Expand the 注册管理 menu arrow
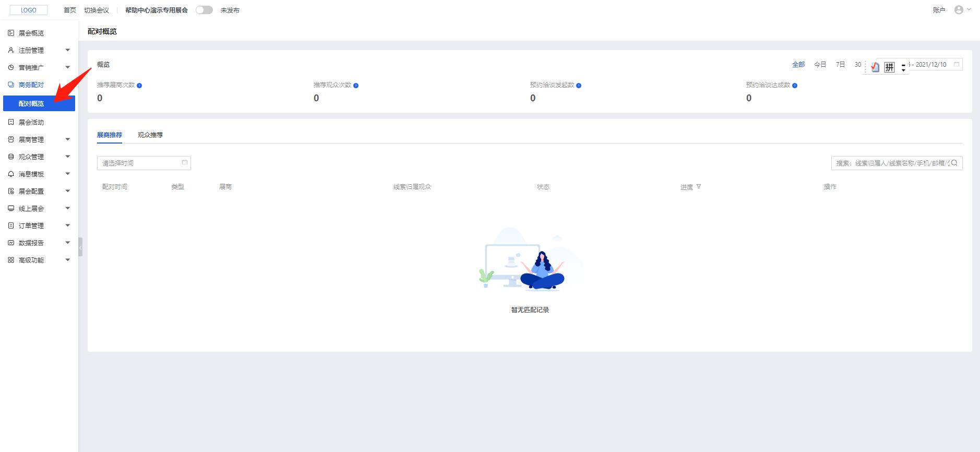 [x=67, y=50]
